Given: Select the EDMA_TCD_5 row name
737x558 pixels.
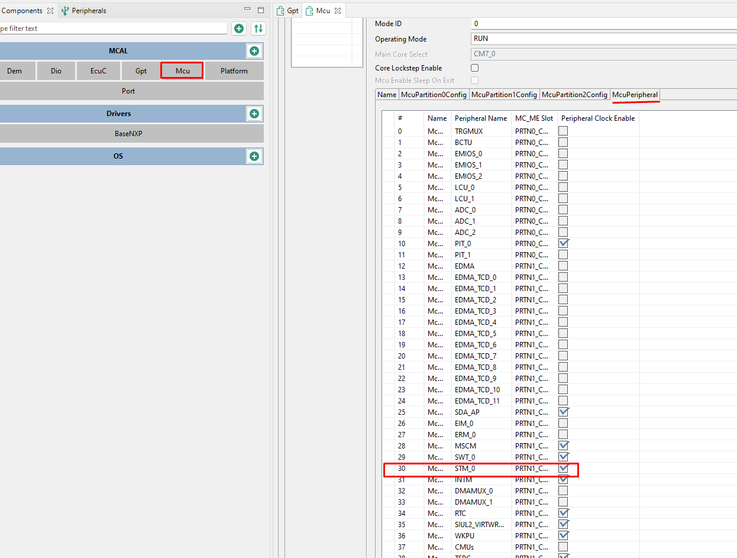Looking at the screenshot, I should point(475,333).
